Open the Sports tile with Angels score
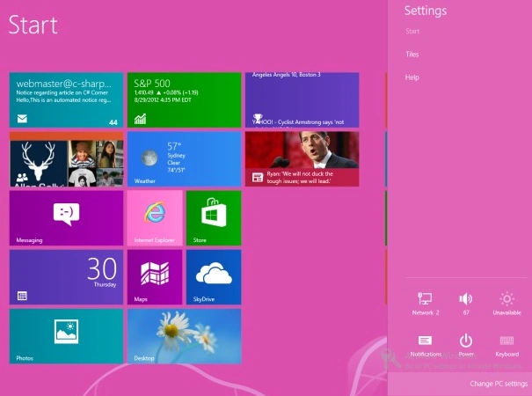 click(302, 99)
